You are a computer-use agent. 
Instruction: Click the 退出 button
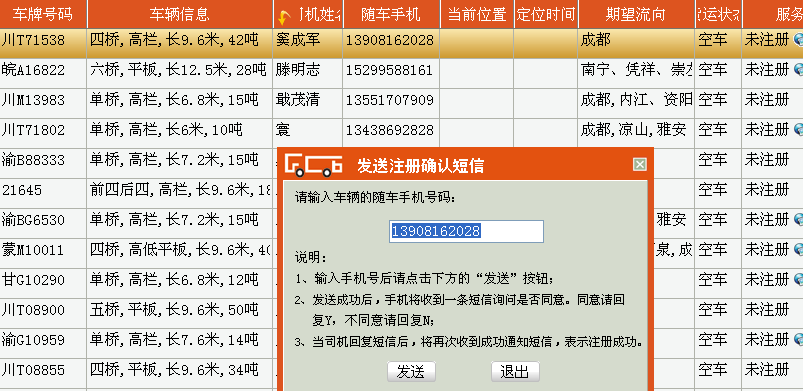coord(515,372)
